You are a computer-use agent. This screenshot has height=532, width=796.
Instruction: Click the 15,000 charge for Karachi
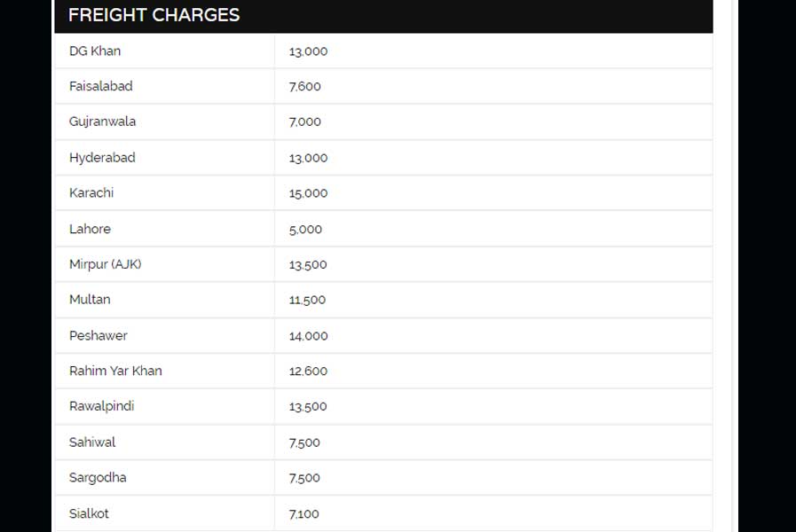308,193
